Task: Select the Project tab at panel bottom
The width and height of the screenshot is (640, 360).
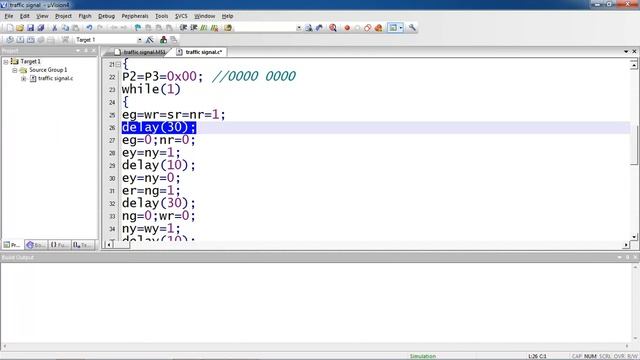Action: coord(12,245)
